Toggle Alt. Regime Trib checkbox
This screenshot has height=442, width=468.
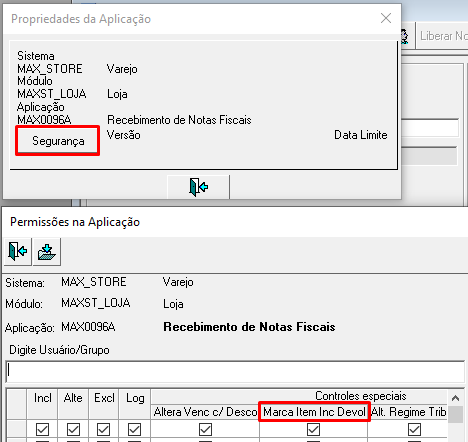[414, 429]
